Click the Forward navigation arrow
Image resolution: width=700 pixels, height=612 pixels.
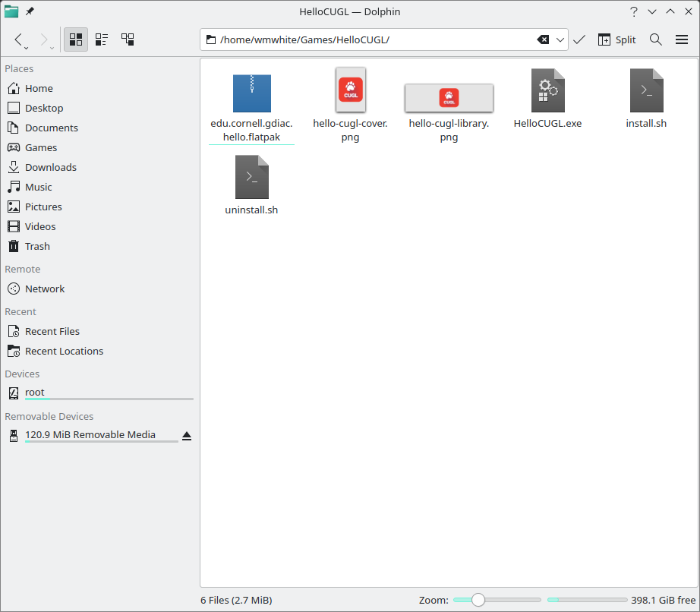[43, 39]
